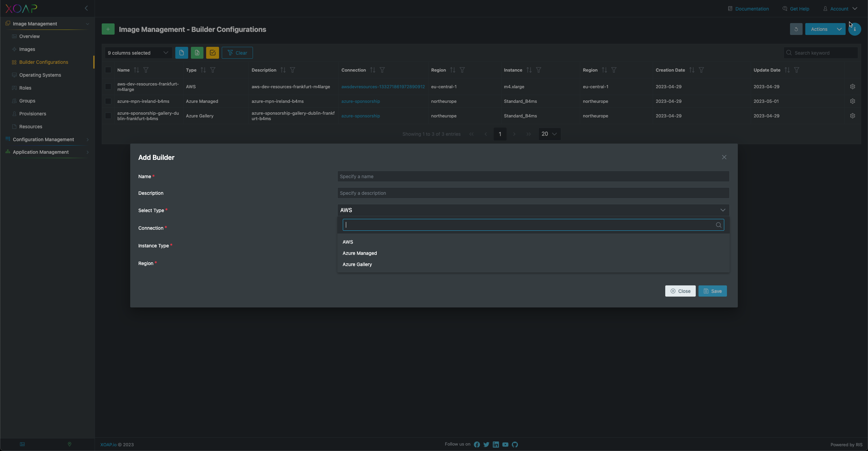
Task: Open the page size 20 dropdown
Action: (x=549, y=134)
